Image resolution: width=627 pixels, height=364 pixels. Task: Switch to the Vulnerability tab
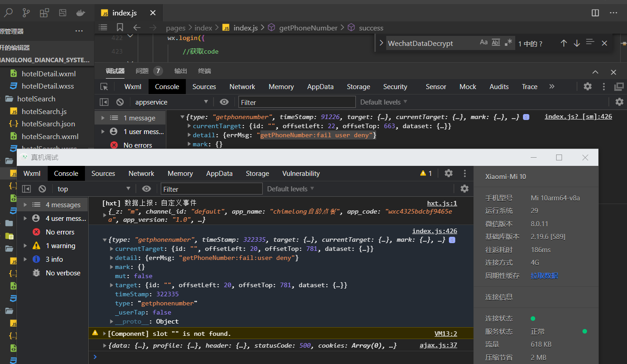coord(301,174)
